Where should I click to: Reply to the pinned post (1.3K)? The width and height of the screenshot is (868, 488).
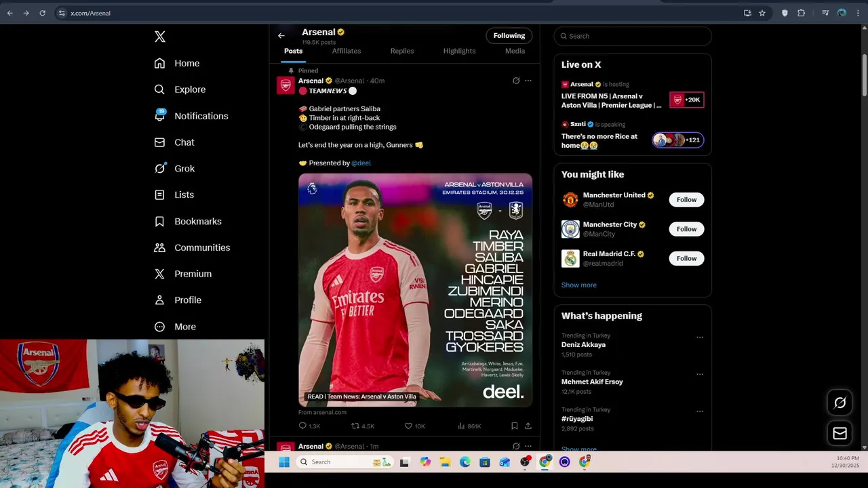point(309,426)
